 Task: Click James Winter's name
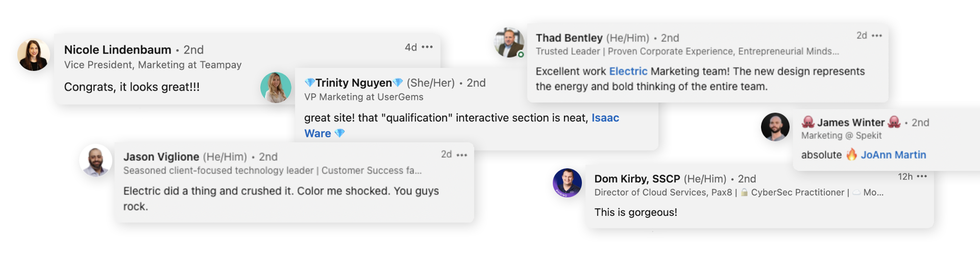[851, 122]
